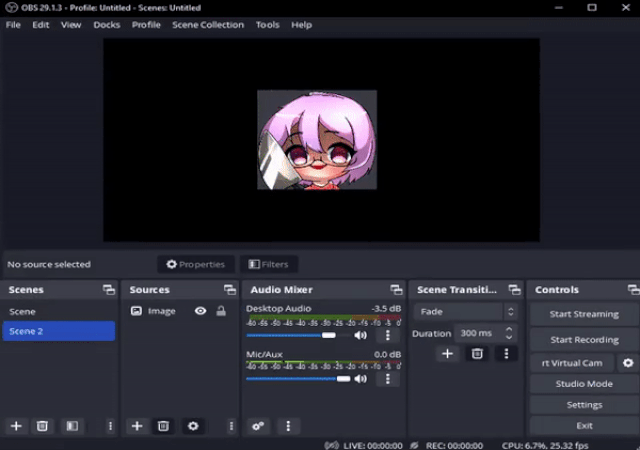Float the Sources dock panel

(x=230, y=290)
